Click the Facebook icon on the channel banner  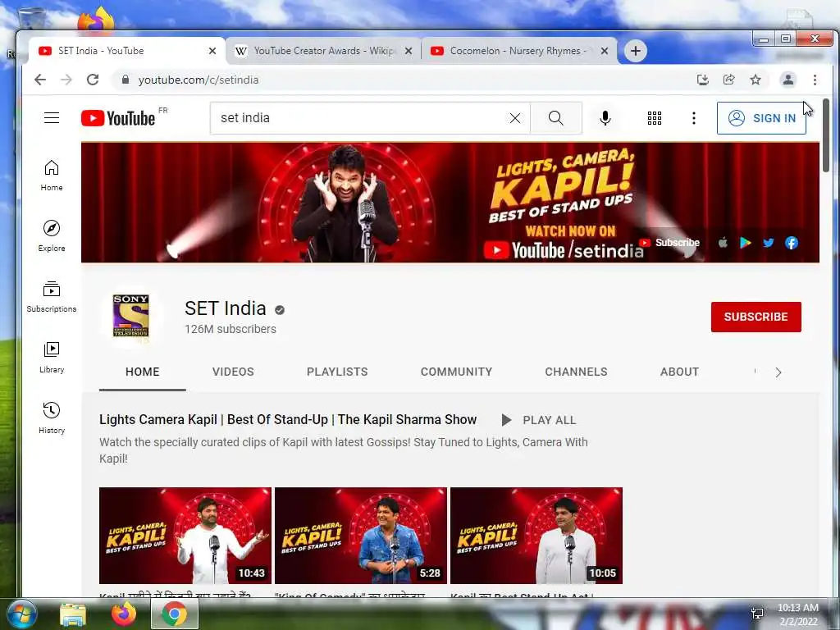click(792, 243)
